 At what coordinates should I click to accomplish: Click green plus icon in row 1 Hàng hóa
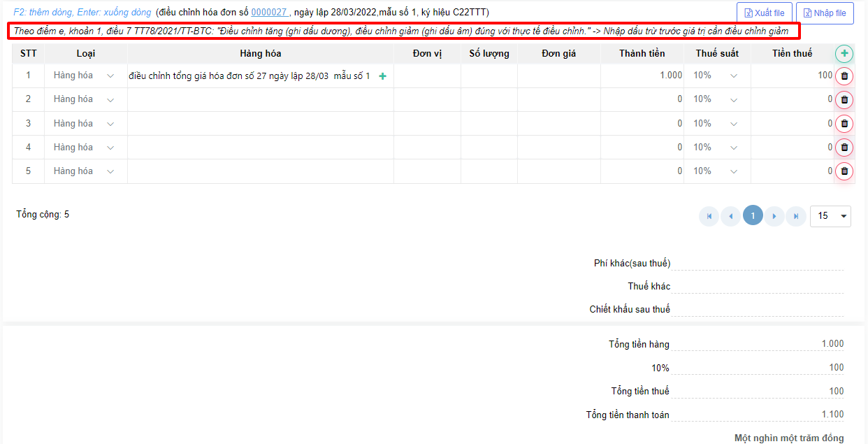(382, 76)
